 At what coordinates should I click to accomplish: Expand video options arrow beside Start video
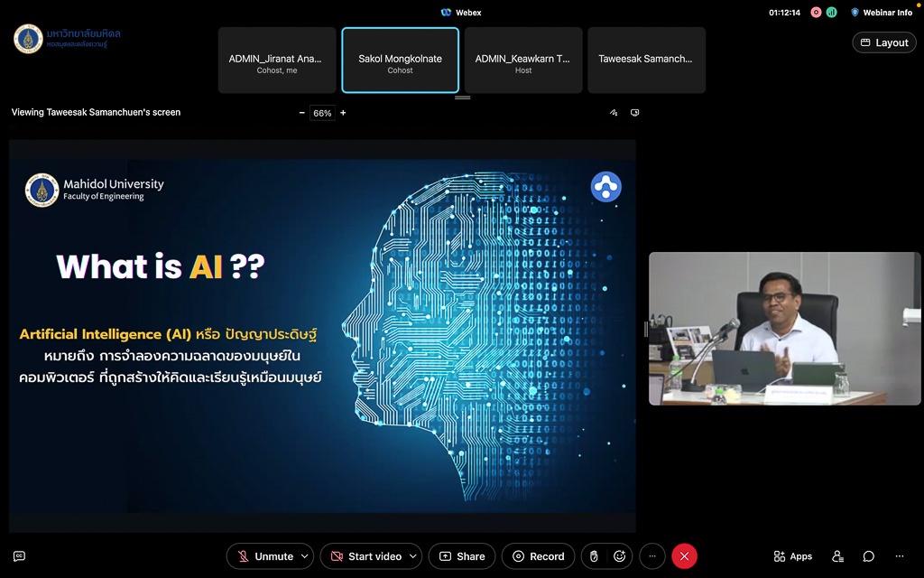(413, 556)
